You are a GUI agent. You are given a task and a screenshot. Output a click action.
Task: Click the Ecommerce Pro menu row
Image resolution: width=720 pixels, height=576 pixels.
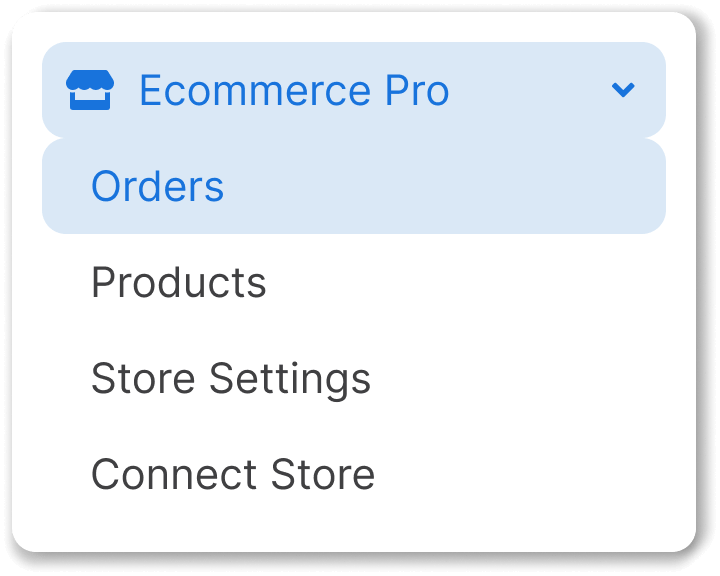pyautogui.click(x=354, y=90)
